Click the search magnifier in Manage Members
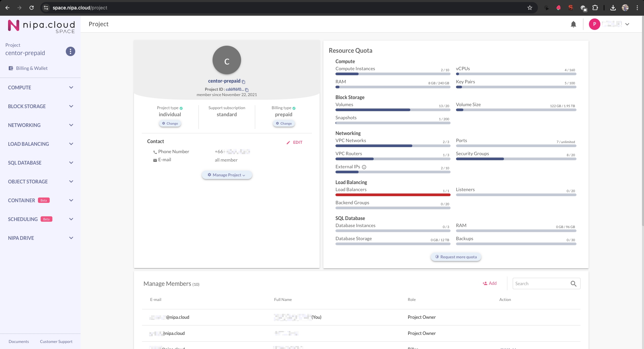The height and width of the screenshot is (349, 644). point(573,283)
